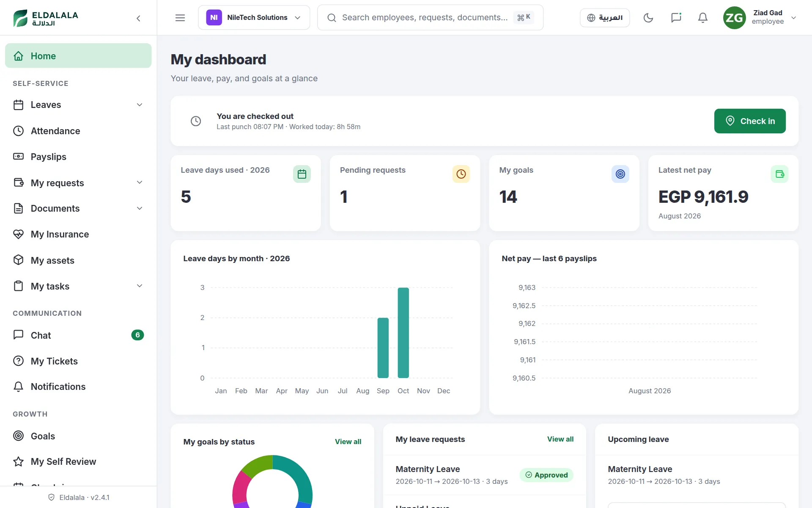
Task: Click the green Check in button
Action: pyautogui.click(x=750, y=121)
